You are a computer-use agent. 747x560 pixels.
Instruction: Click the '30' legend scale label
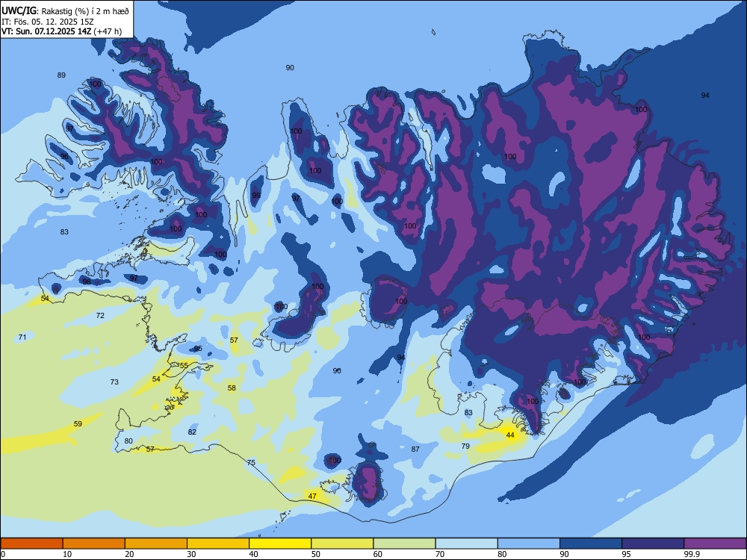(191, 554)
